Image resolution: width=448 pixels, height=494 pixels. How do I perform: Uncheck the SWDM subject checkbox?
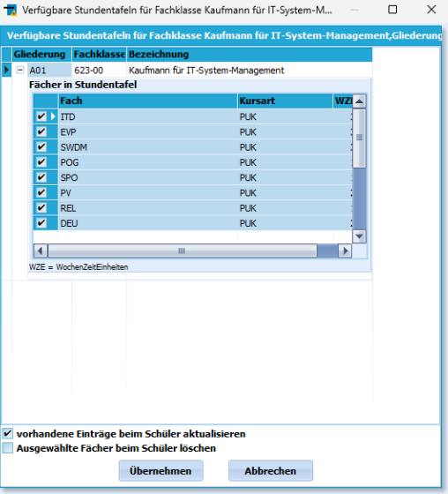click(41, 147)
